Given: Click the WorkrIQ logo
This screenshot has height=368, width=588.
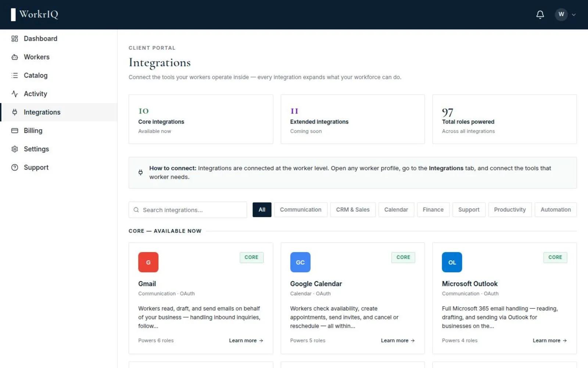Looking at the screenshot, I should tap(35, 14).
